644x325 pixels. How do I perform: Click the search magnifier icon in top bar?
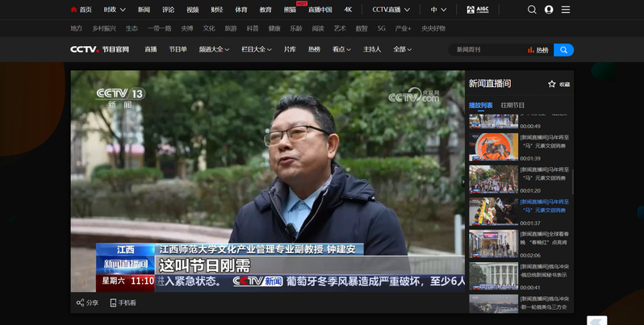(x=532, y=10)
